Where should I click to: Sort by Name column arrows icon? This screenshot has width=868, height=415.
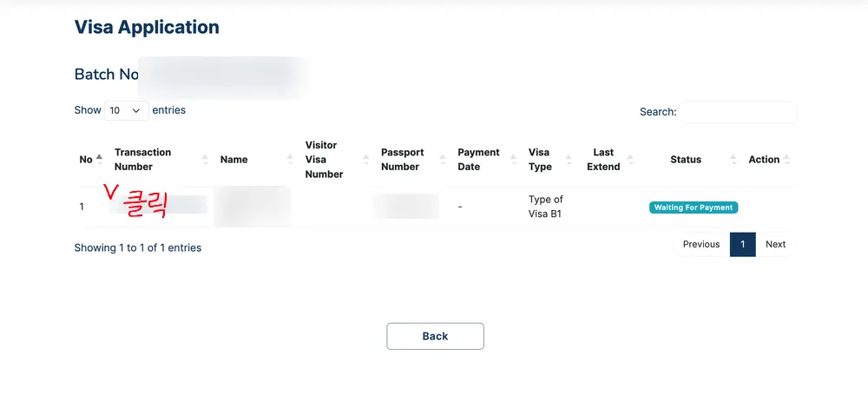pyautogui.click(x=290, y=160)
